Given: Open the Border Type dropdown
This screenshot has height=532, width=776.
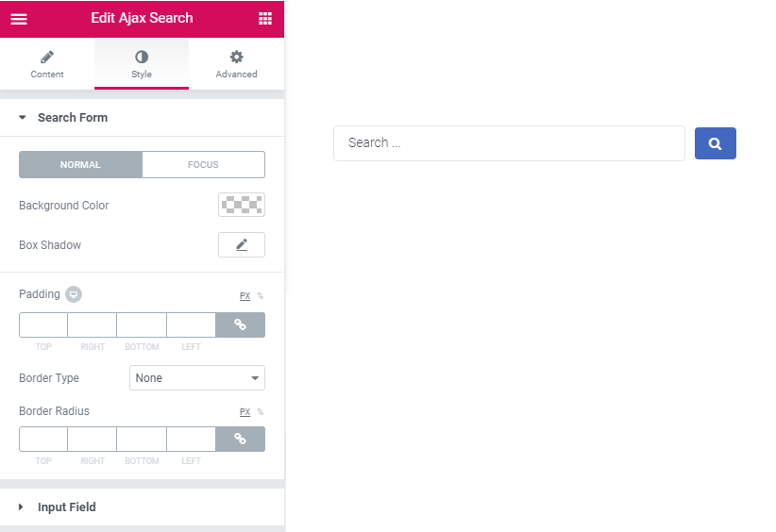Looking at the screenshot, I should pyautogui.click(x=197, y=377).
